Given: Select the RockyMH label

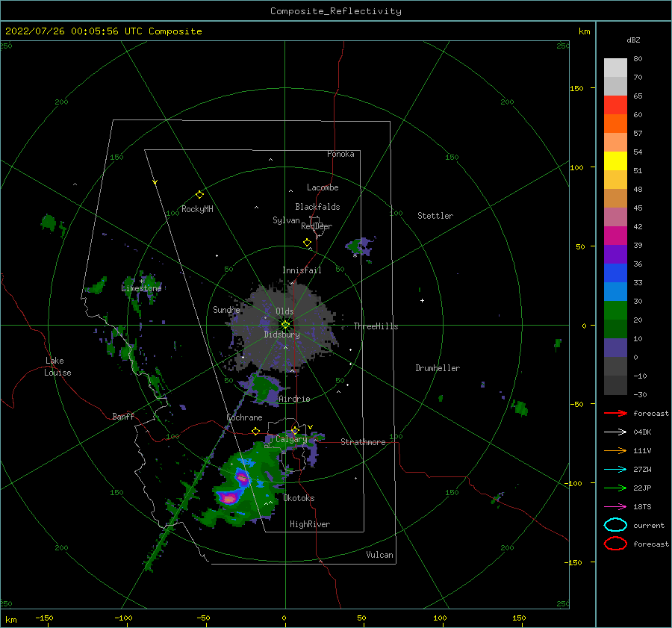Looking at the screenshot, I should [197, 209].
